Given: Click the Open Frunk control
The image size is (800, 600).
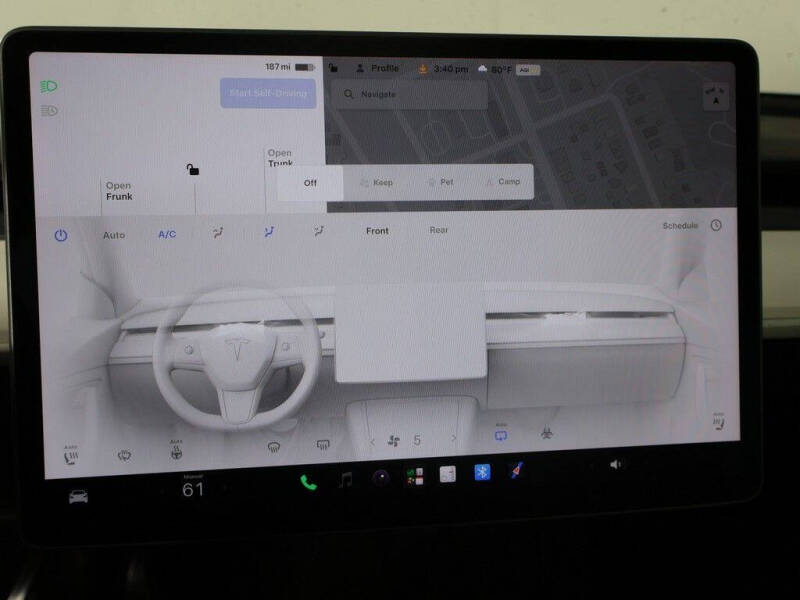Looking at the screenshot, I should coord(119,191).
